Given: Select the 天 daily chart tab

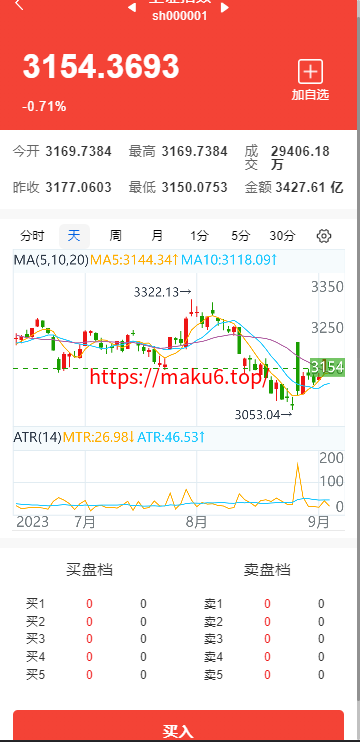Looking at the screenshot, I should point(74,236).
